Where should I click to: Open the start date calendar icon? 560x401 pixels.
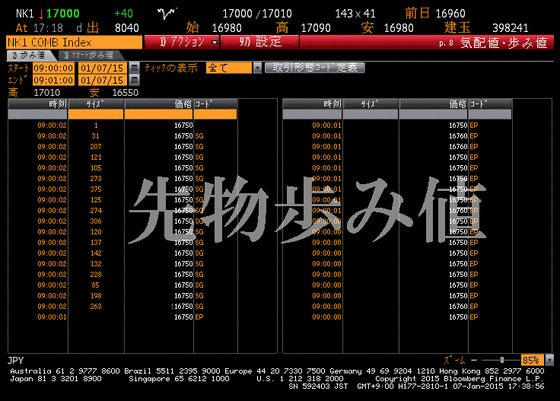[x=134, y=68]
